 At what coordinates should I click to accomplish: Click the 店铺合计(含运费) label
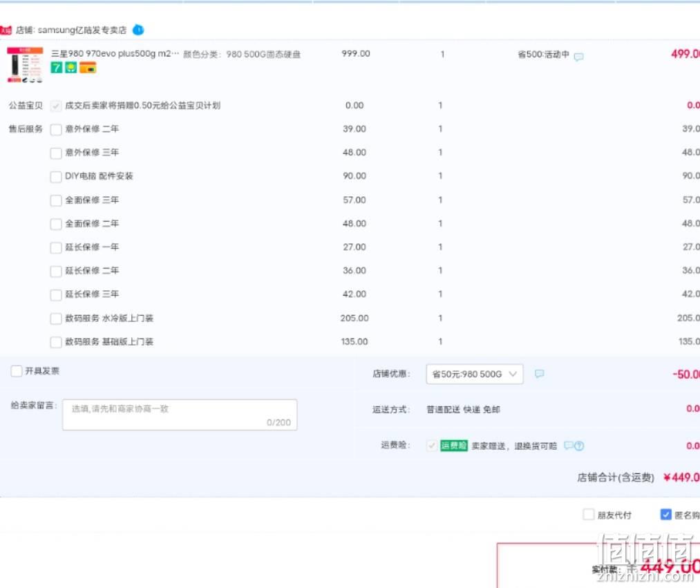pos(615,477)
